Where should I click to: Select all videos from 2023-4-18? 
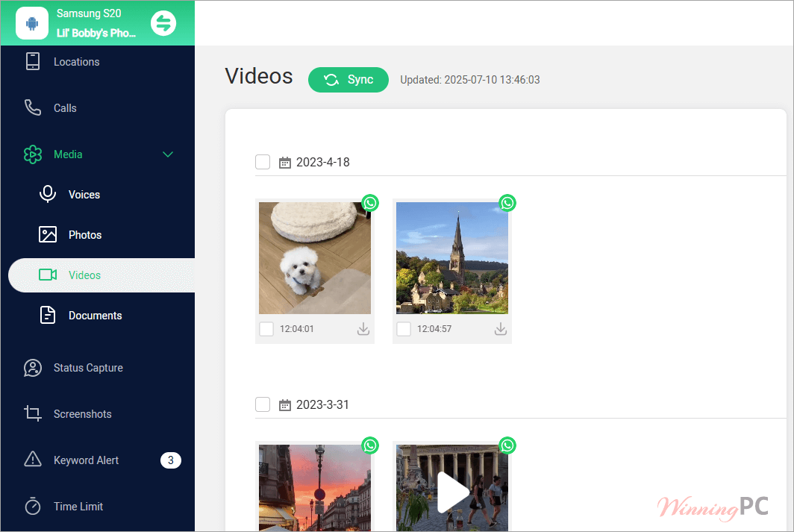pos(263,162)
